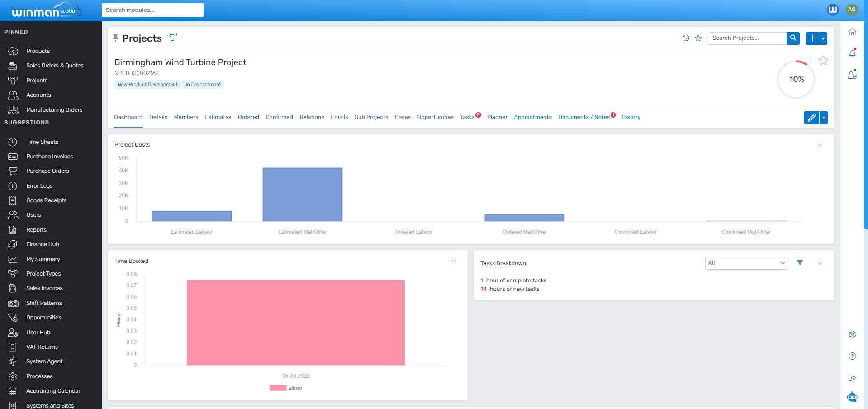Click the Search modules input field
Viewport: 868px width, 409px height.
(x=152, y=10)
